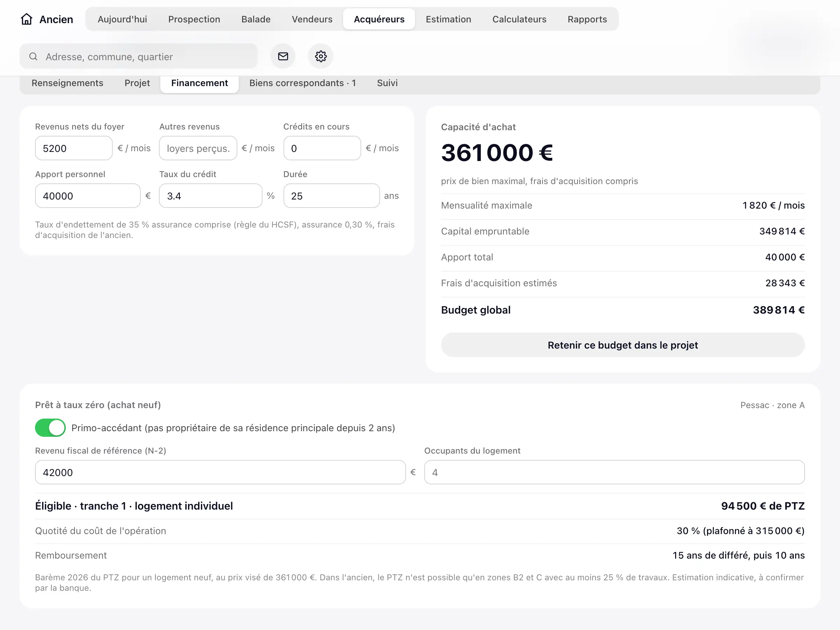Viewport: 840px width, 630px height.
Task: Click the search magnifier icon
Action: 33,57
